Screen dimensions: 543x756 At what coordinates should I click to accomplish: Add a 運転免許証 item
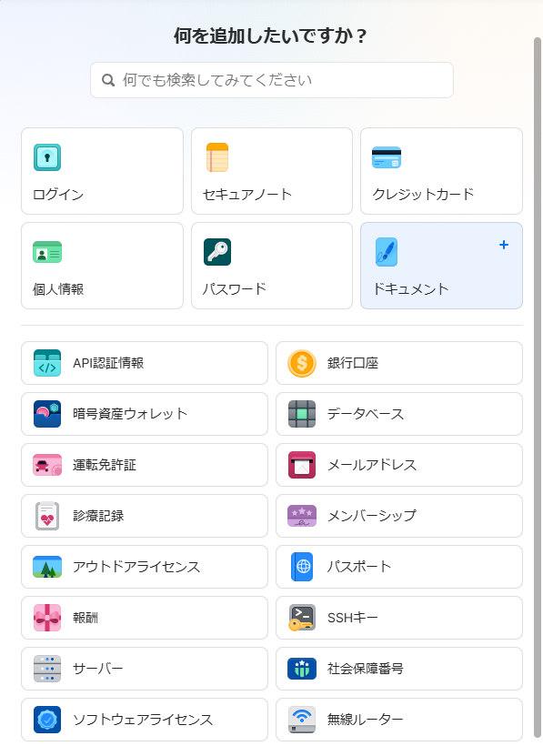point(145,465)
